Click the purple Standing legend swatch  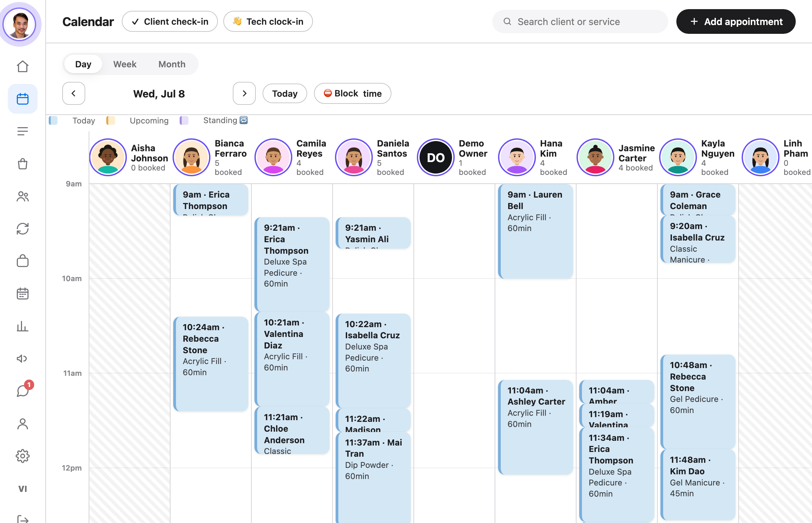pyautogui.click(x=184, y=120)
